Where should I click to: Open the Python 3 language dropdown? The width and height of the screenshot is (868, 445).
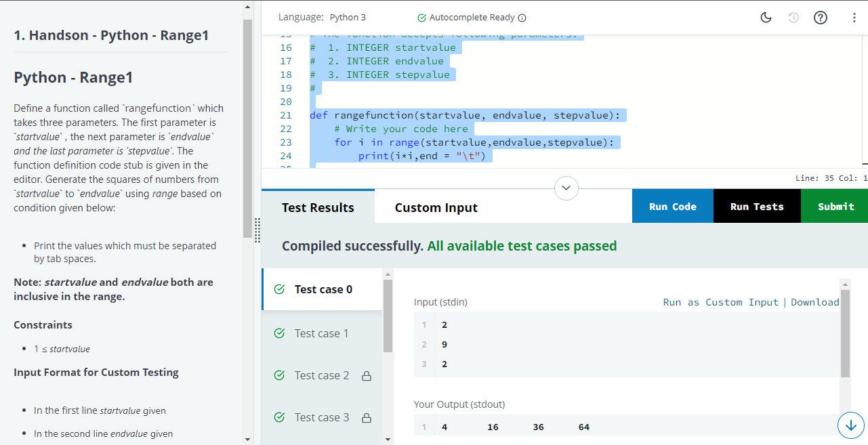(348, 18)
